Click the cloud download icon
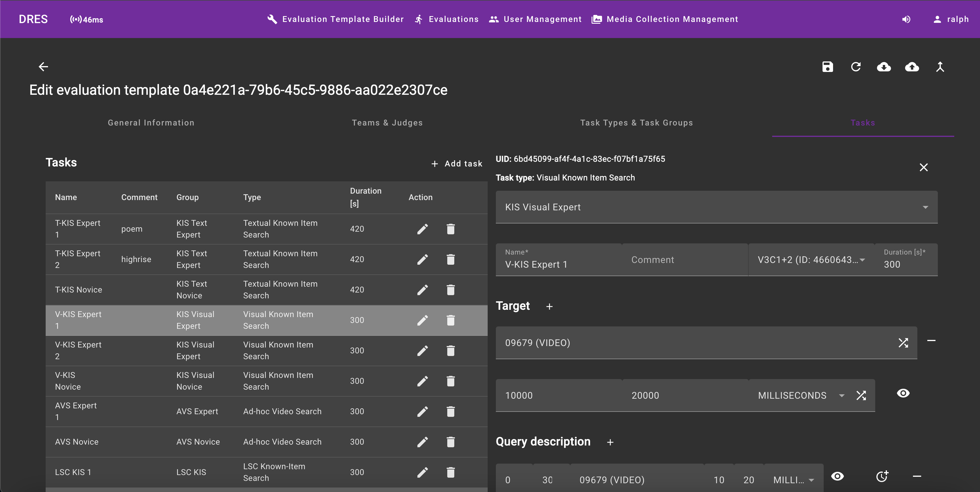Viewport: 980px width, 492px height. tap(884, 67)
